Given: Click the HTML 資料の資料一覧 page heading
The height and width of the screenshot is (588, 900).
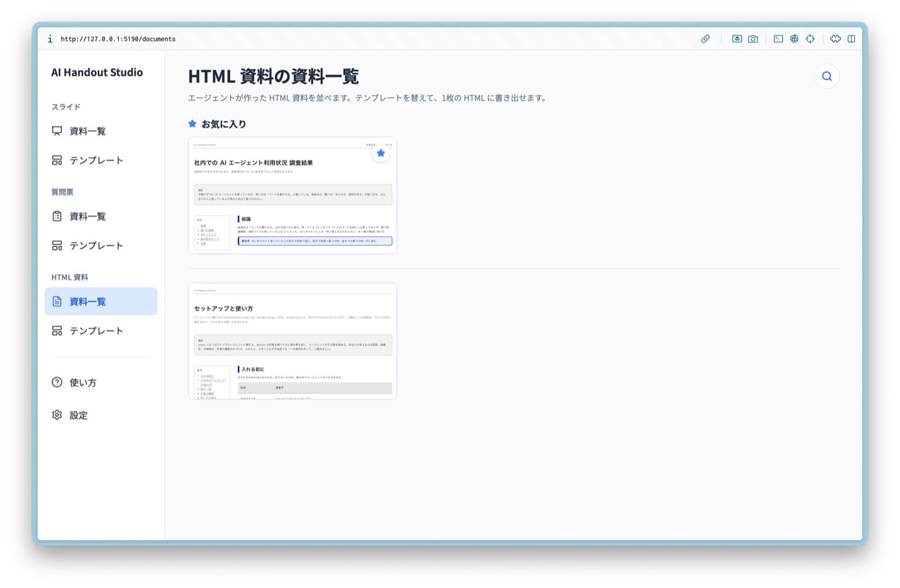Looking at the screenshot, I should [273, 76].
